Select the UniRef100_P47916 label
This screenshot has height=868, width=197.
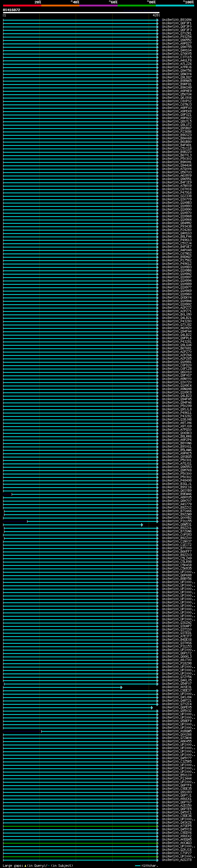176,193
